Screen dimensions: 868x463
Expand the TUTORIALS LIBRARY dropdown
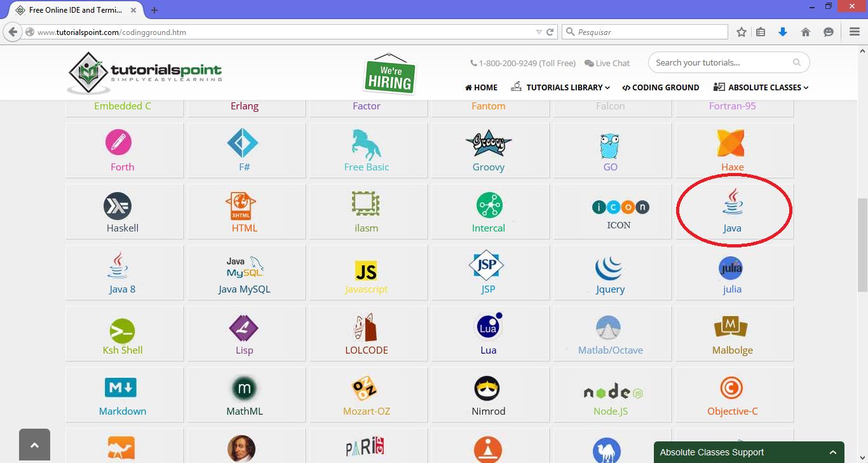point(561,87)
